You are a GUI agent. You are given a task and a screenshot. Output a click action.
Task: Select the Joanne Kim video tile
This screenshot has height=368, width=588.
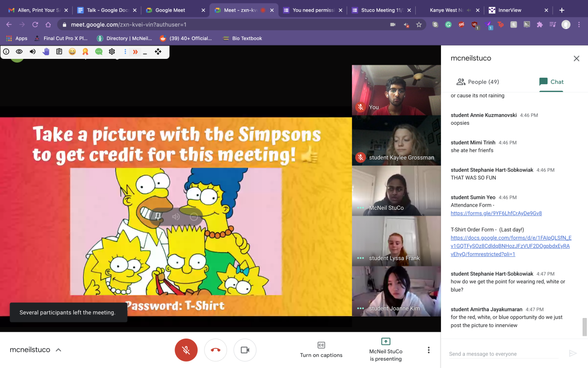[x=396, y=291]
